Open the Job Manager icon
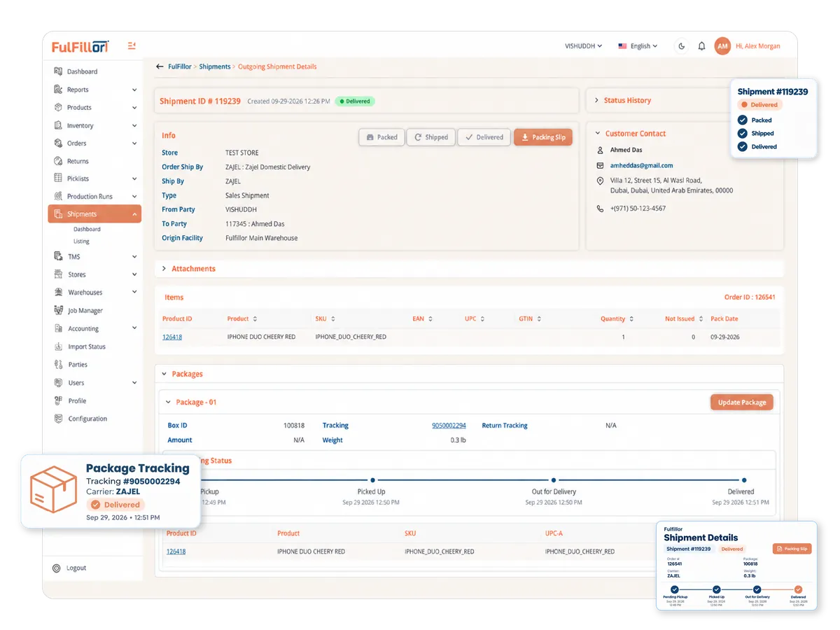 [x=58, y=310]
